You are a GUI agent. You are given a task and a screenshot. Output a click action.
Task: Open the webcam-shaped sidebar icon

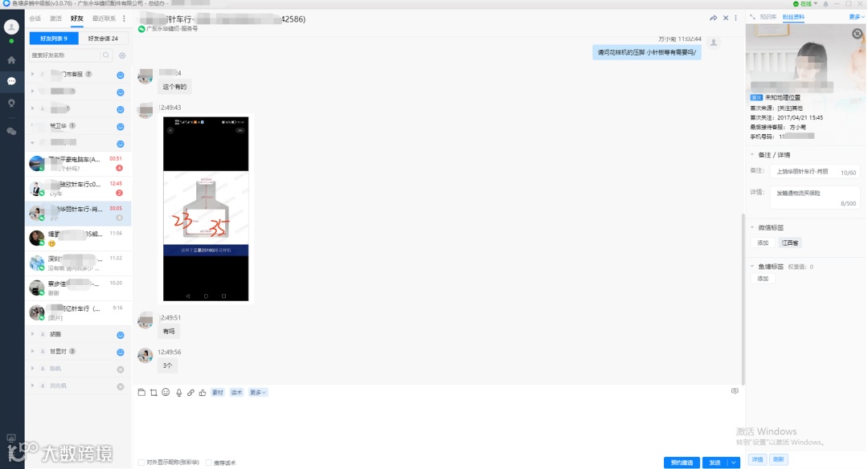pyautogui.click(x=11, y=104)
